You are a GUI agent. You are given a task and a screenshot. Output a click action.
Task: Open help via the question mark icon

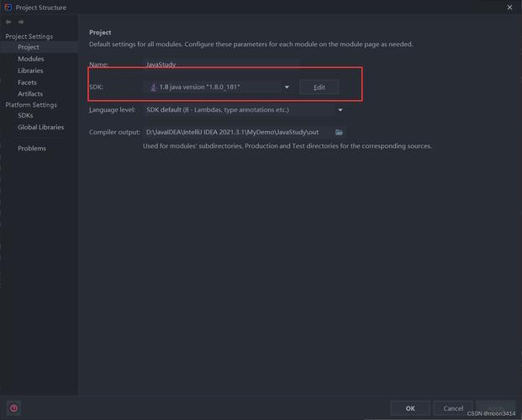(x=13, y=408)
